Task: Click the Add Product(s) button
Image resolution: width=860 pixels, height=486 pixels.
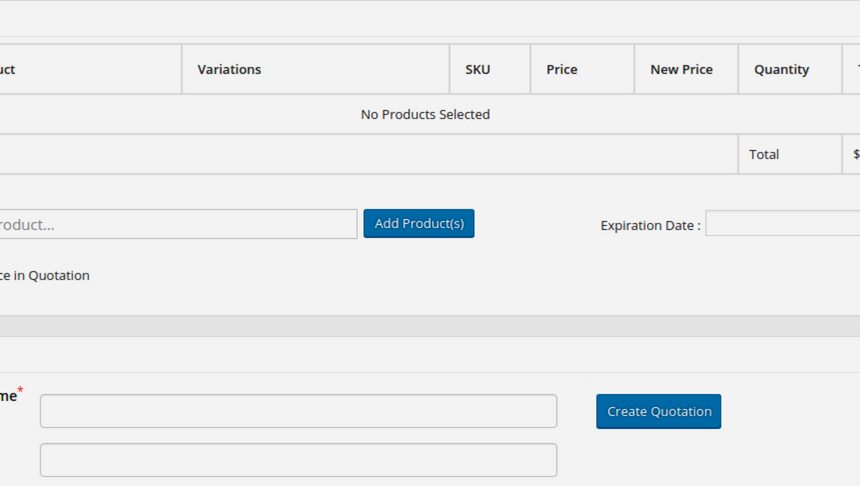Action: tap(418, 223)
